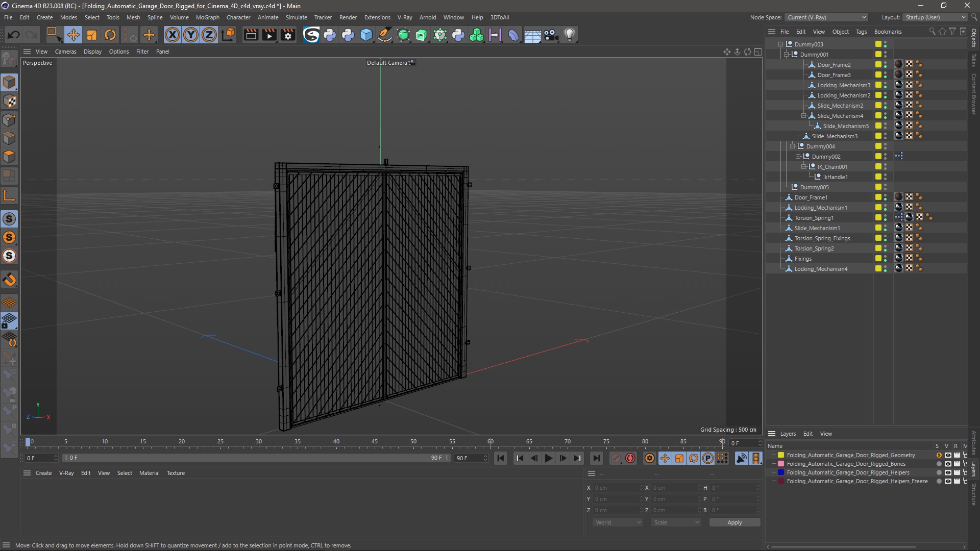This screenshot has height=551, width=980.
Task: Click the MoGraph cloner green icon
Action: pos(477,35)
